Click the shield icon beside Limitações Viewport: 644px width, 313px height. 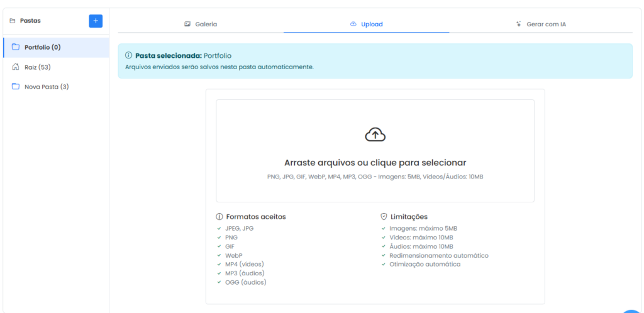pos(384,216)
